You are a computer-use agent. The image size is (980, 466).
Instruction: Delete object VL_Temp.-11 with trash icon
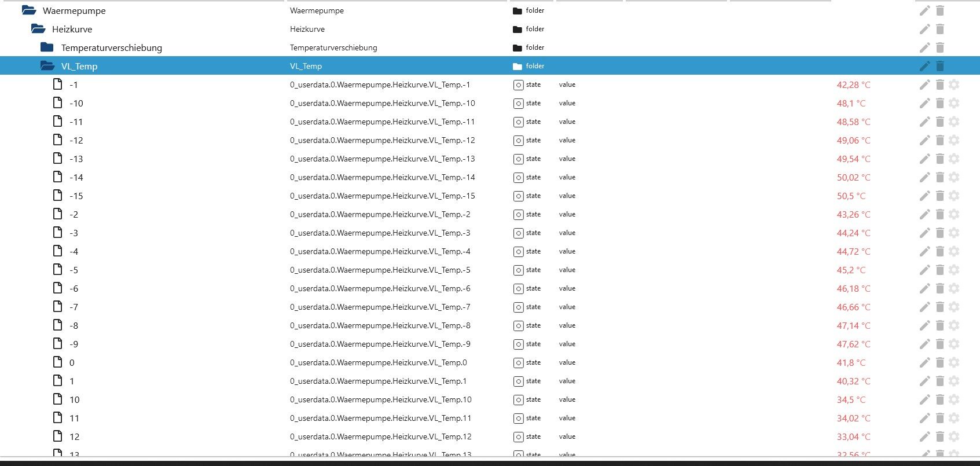(940, 122)
